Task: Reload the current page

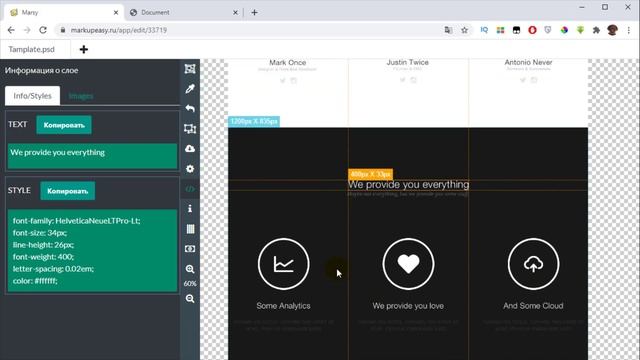Action: pyautogui.click(x=43, y=30)
